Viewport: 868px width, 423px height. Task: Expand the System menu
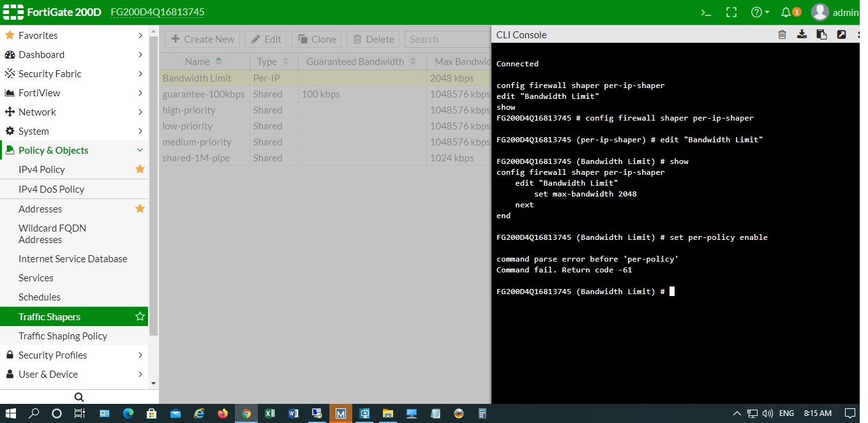click(x=74, y=131)
